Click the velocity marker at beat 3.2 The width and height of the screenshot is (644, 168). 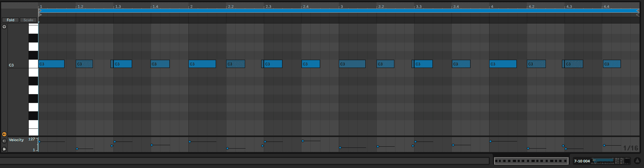click(x=378, y=146)
